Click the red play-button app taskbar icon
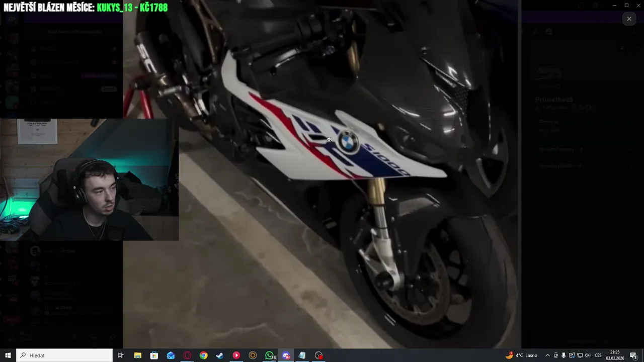The height and width of the screenshot is (362, 644). (236, 355)
